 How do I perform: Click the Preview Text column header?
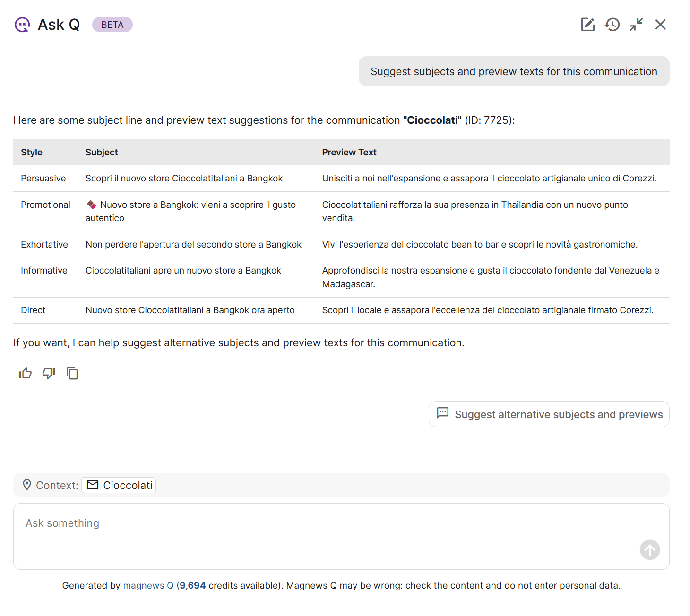(349, 153)
